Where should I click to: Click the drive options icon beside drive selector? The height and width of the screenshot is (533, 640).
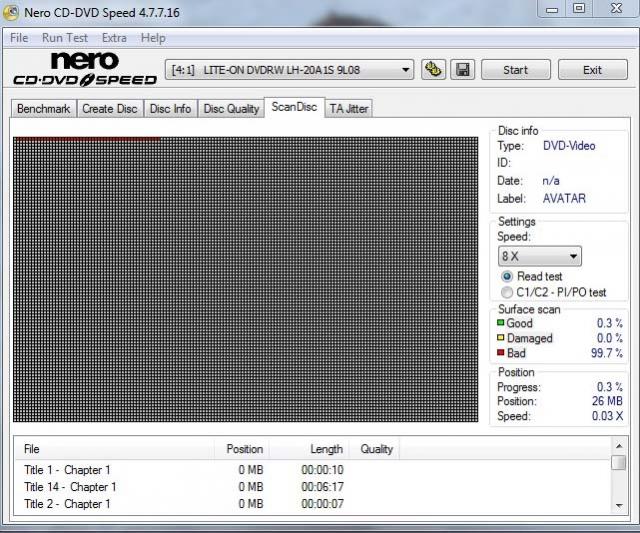[x=433, y=70]
